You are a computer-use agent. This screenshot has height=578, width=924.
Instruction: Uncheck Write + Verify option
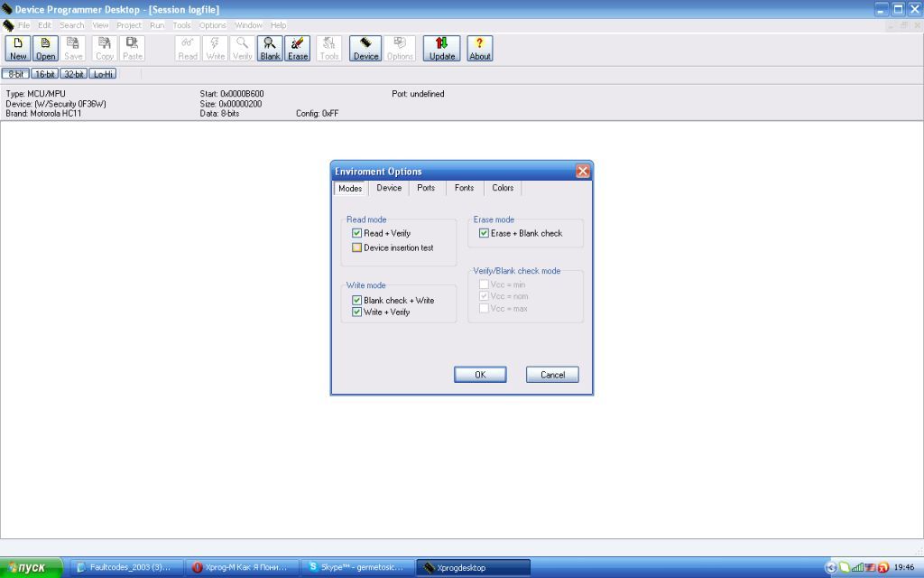click(x=356, y=312)
